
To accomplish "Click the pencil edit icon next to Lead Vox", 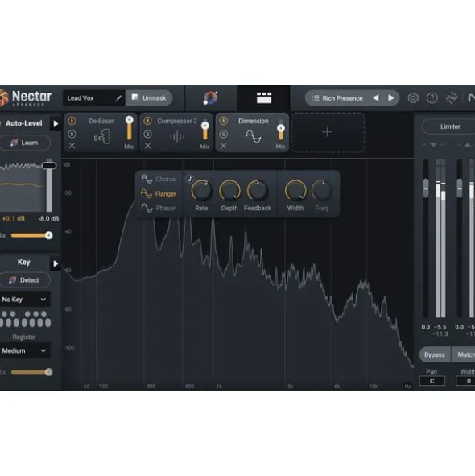I will point(118,98).
